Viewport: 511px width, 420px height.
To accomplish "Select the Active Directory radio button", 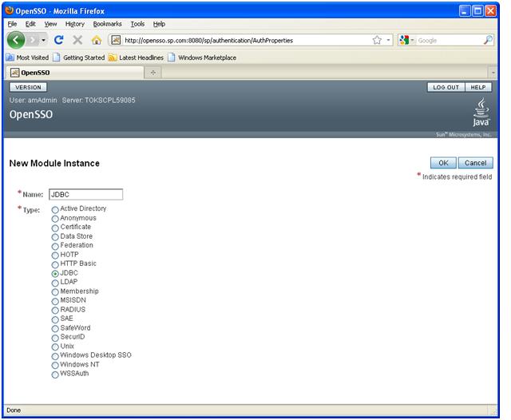I will click(55, 209).
